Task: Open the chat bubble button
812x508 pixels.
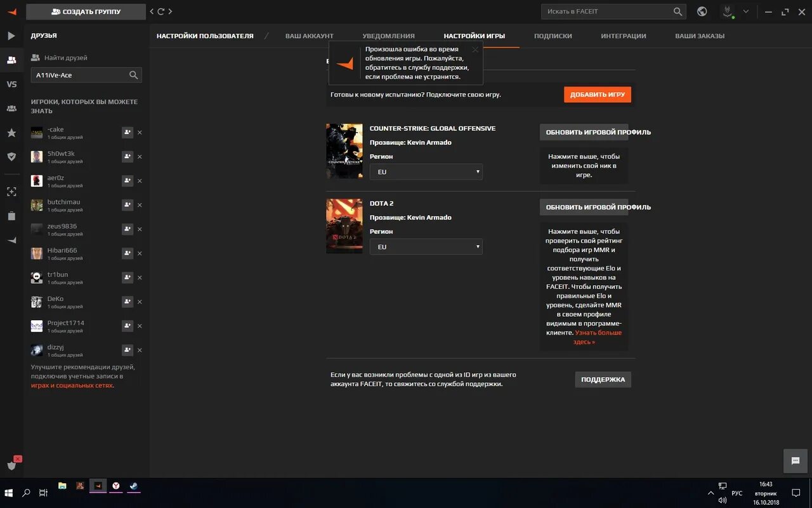Action: (x=796, y=461)
